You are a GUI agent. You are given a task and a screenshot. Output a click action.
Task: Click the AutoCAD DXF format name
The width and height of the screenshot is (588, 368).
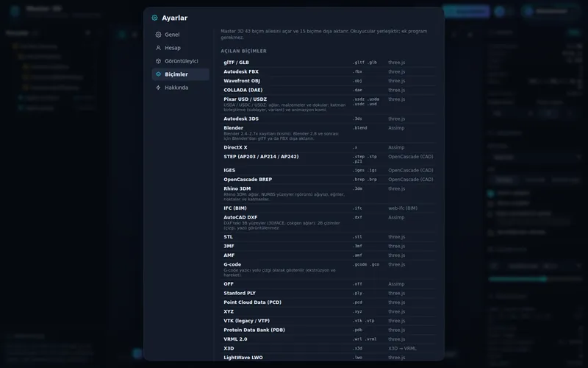240,217
